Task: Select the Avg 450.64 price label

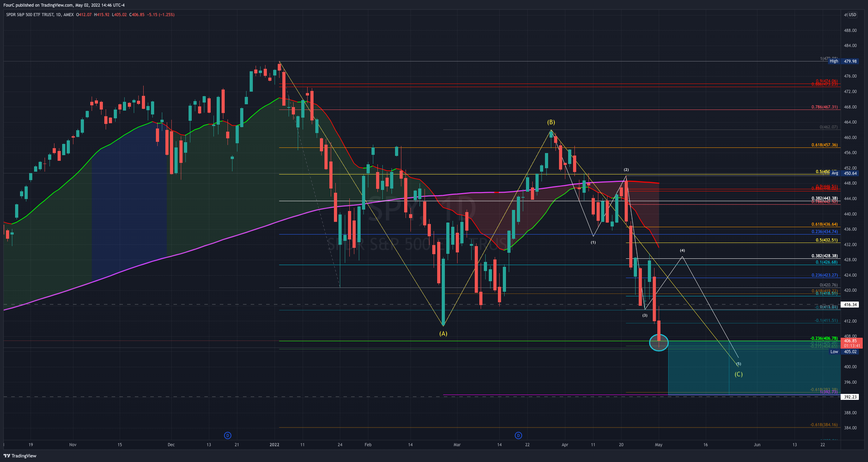Action: pyautogui.click(x=844, y=173)
